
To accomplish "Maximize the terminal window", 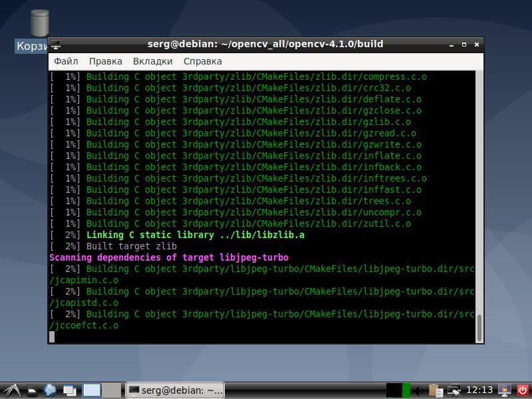I will click(464, 45).
